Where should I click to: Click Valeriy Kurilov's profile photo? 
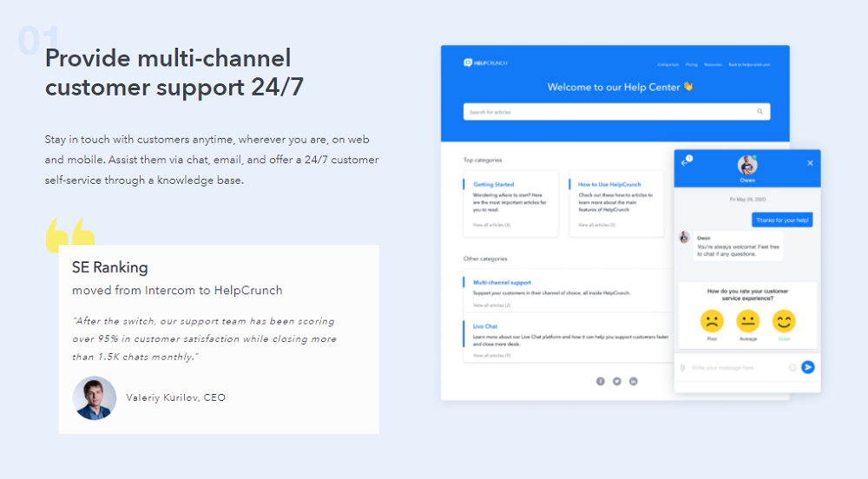(x=94, y=397)
